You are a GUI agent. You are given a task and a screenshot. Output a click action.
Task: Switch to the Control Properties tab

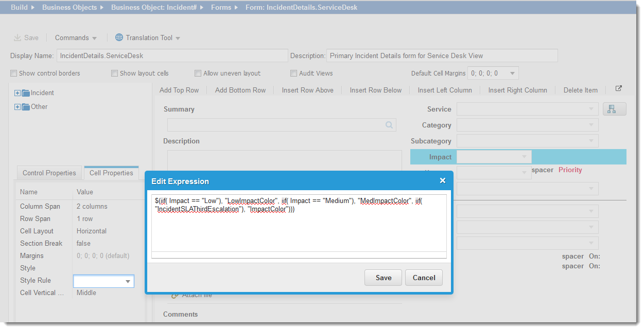pos(49,173)
